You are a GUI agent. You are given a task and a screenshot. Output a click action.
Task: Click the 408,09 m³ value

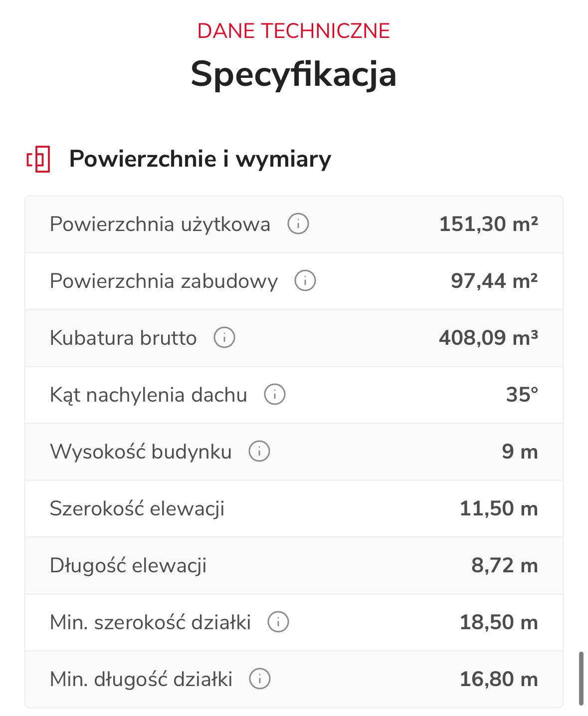click(488, 338)
